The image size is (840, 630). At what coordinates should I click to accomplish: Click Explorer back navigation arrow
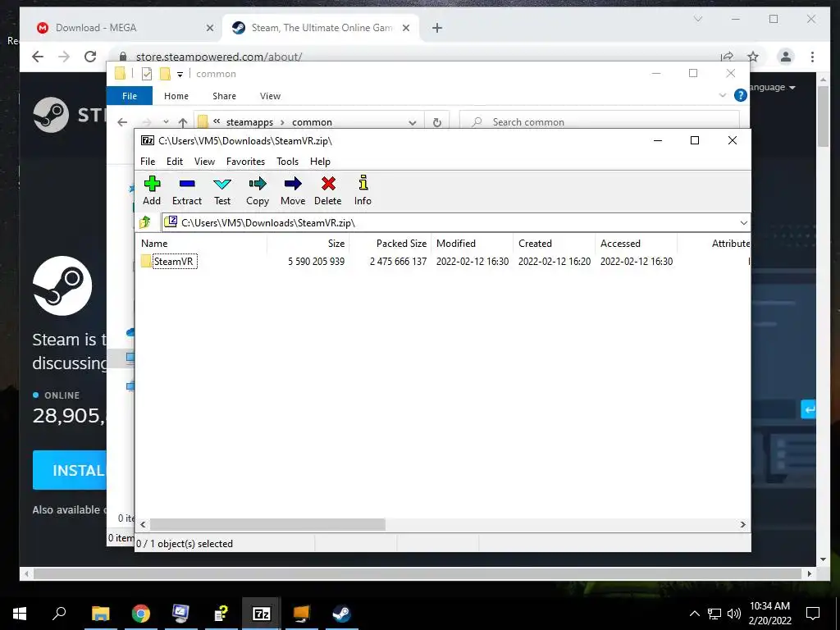coord(122,122)
